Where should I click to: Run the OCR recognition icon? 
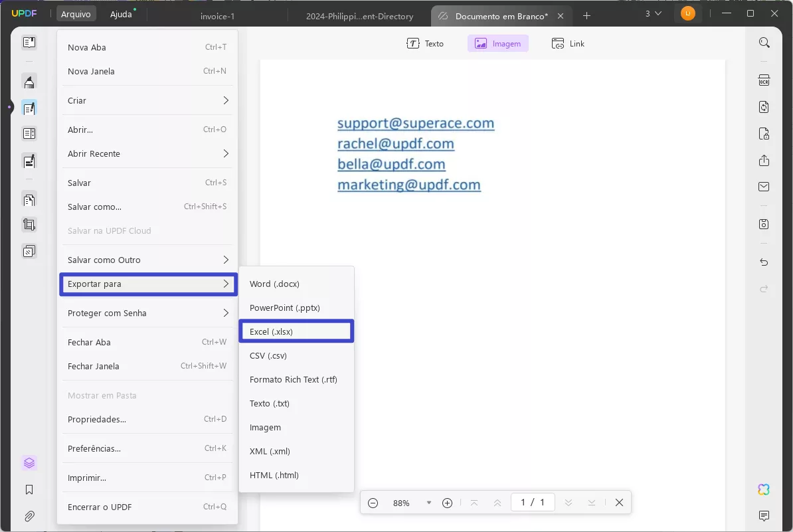pos(764,80)
